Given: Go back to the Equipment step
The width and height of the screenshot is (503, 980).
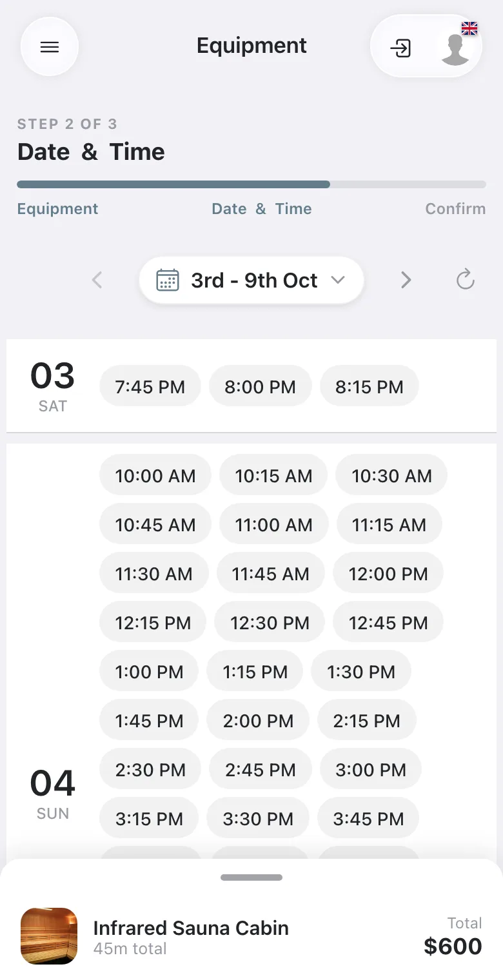Looking at the screenshot, I should click(x=58, y=209).
